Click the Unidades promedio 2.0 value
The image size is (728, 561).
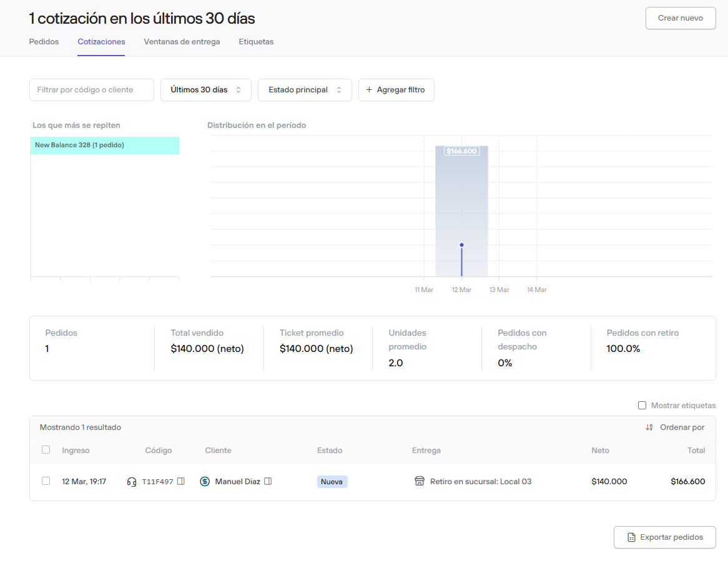coord(396,363)
